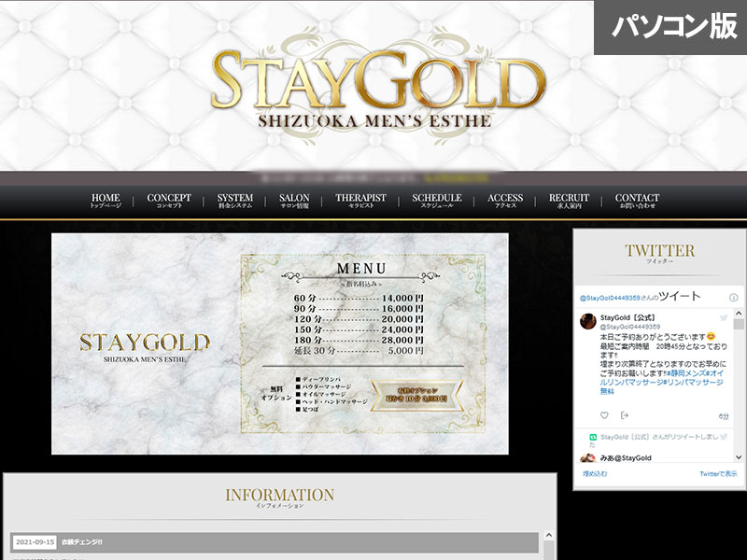Open the RECRUIT navigation link
This screenshot has width=747, height=560.
coord(569,201)
